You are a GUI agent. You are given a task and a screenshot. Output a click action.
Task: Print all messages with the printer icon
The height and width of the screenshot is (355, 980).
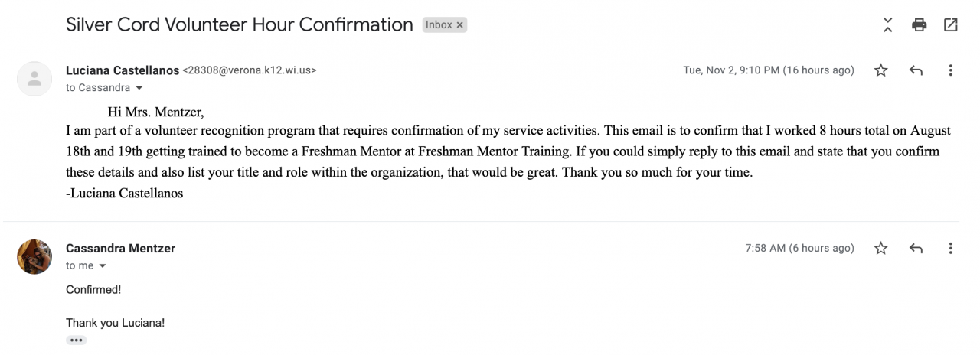pyautogui.click(x=920, y=24)
